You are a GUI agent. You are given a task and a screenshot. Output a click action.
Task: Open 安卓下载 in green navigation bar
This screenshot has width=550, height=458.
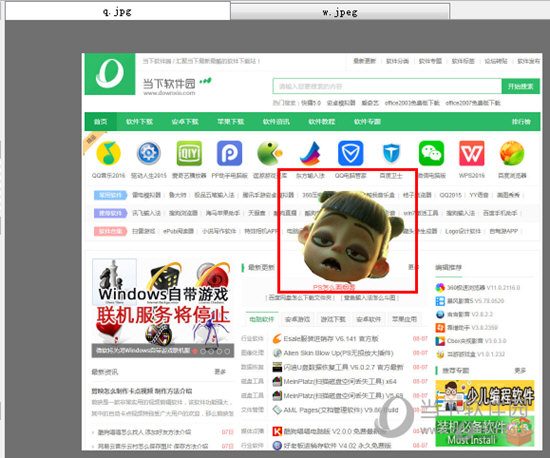pos(185,122)
